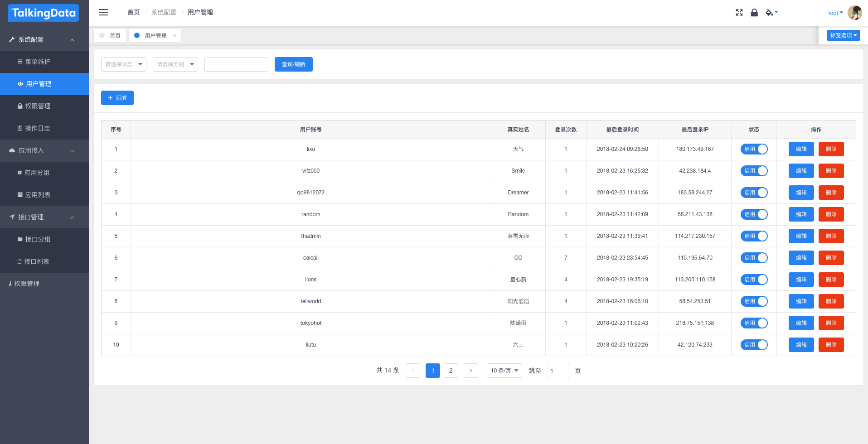This screenshot has width=868, height=444.
Task: Collapse the 接口管理 menu chevron
Action: (x=72, y=217)
